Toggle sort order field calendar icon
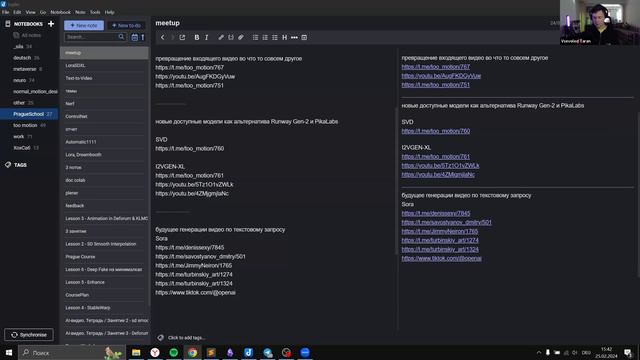The width and height of the screenshot is (640, 360). point(134,37)
